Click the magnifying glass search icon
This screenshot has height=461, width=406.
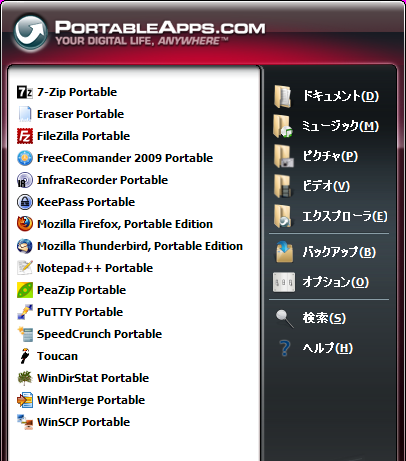pos(284,319)
